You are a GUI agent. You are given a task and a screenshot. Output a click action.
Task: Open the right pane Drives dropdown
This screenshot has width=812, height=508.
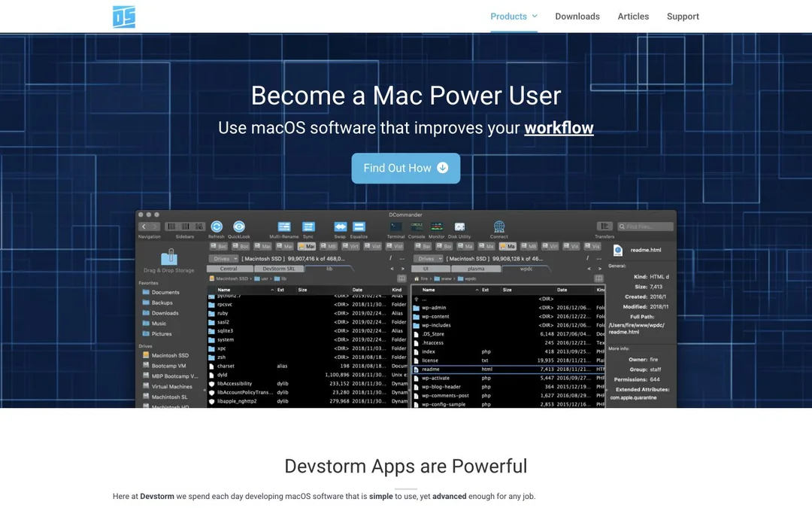point(429,259)
